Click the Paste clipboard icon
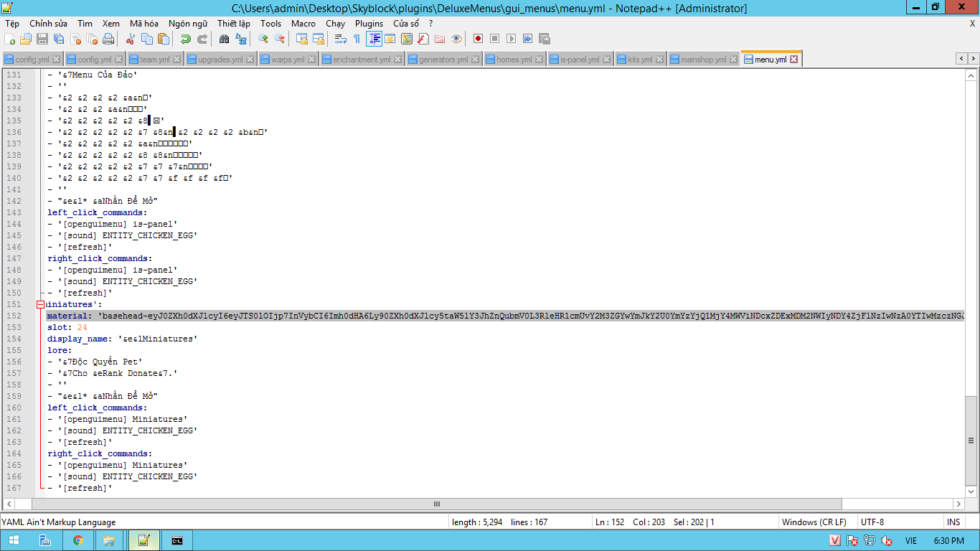 [x=164, y=39]
